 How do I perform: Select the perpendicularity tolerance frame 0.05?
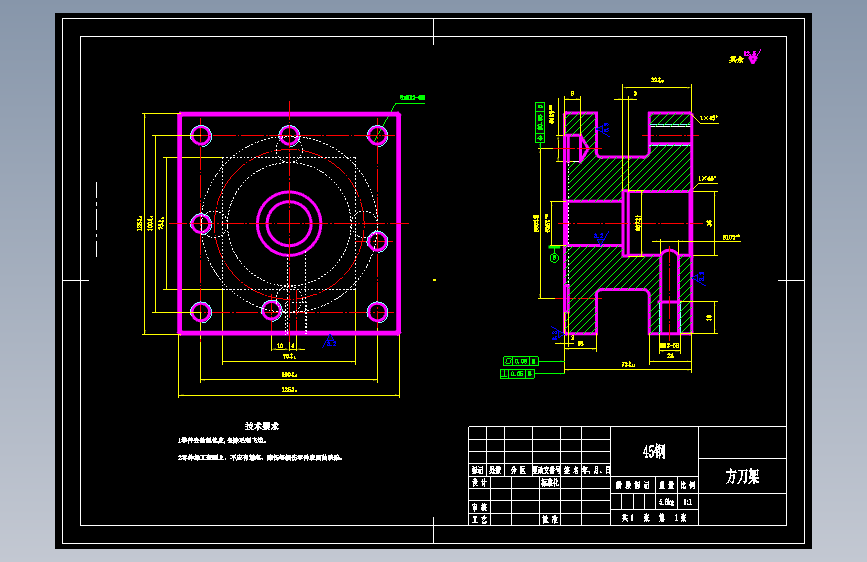517,374
